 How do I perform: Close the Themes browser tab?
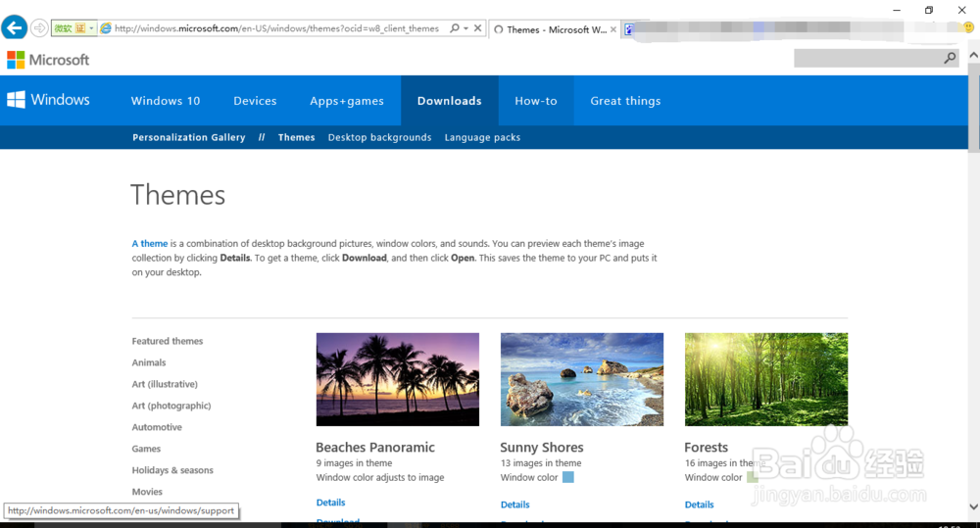(613, 29)
